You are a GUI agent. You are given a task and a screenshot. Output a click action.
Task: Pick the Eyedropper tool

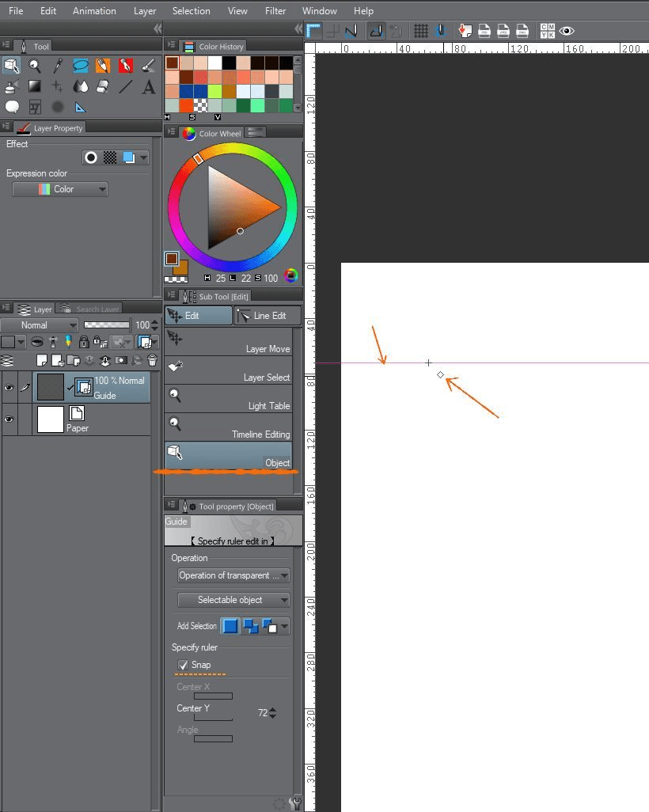58,66
